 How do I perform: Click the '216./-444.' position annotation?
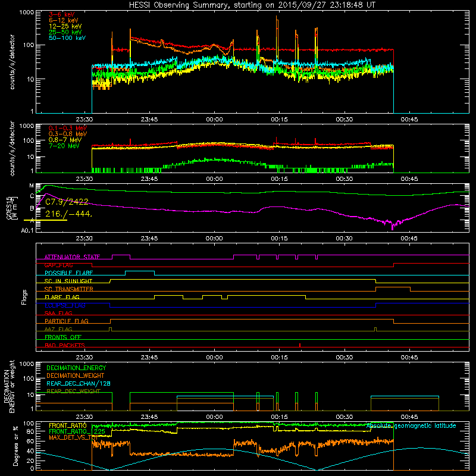point(68,214)
